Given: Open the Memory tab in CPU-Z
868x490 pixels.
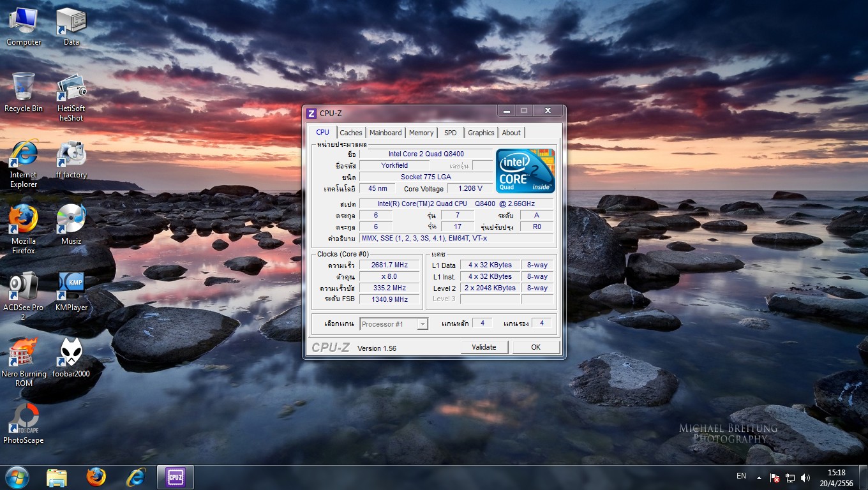Looking at the screenshot, I should point(421,133).
